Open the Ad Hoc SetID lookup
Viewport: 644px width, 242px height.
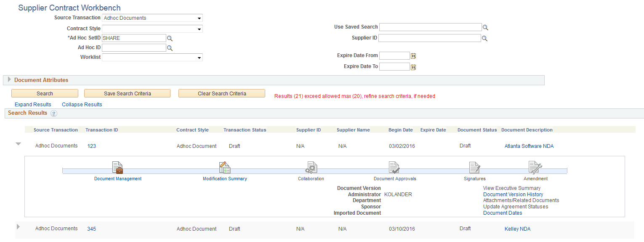[170, 38]
